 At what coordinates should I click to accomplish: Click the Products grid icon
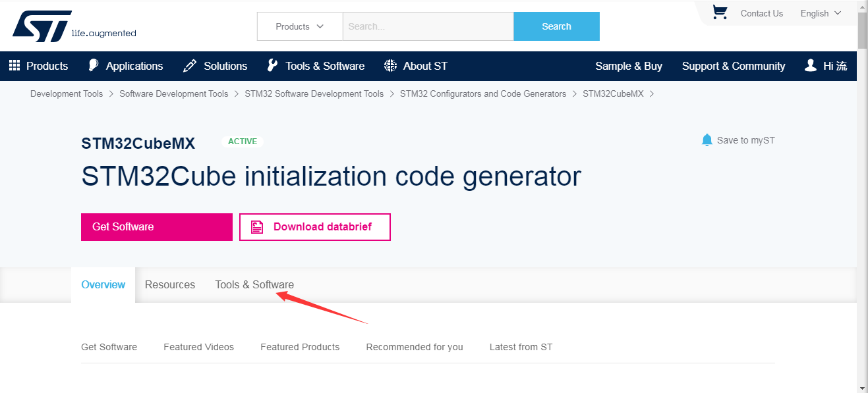(x=14, y=66)
